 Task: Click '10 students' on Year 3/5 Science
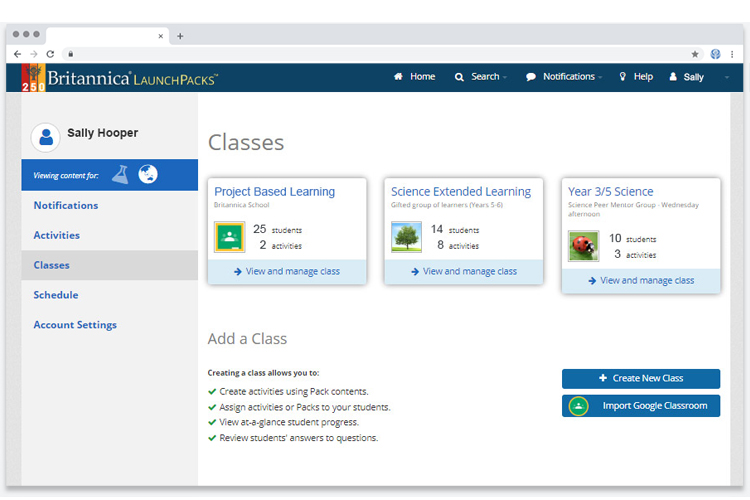point(632,238)
